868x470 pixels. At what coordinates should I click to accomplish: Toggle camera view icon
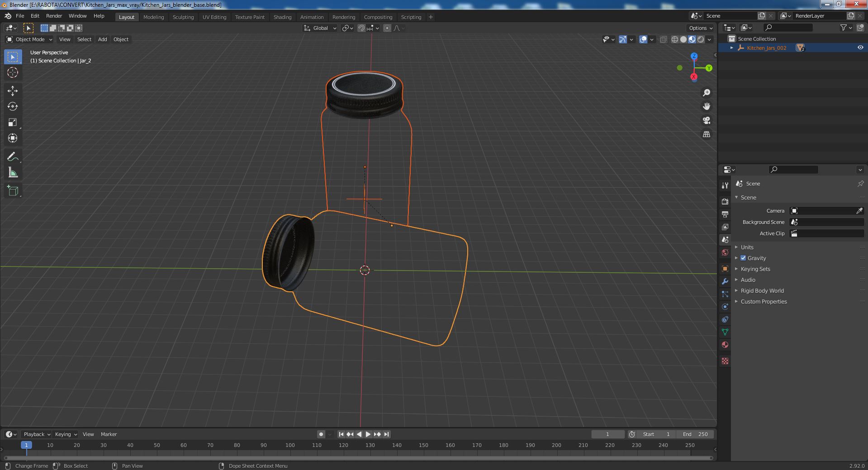(x=706, y=120)
